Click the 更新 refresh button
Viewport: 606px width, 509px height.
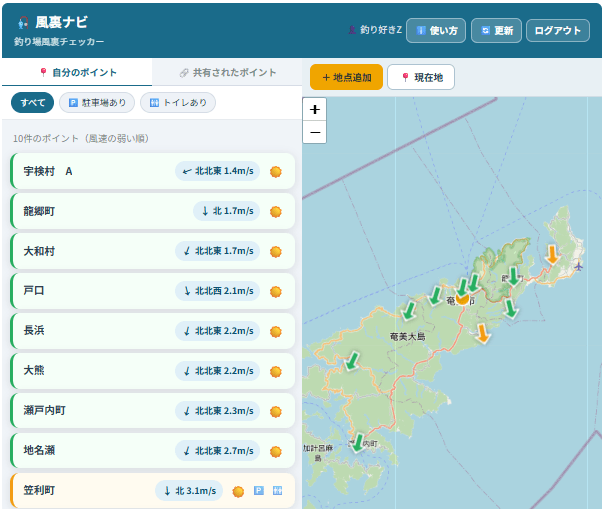(496, 31)
